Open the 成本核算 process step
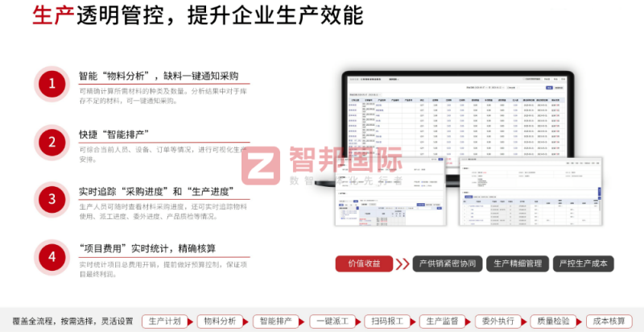The height and width of the screenshot is (332, 644). (x=609, y=320)
